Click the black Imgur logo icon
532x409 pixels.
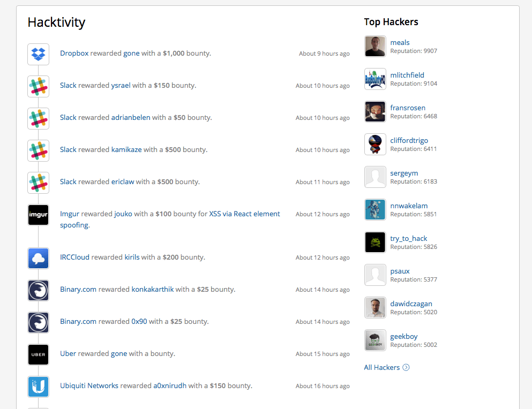pos(39,215)
